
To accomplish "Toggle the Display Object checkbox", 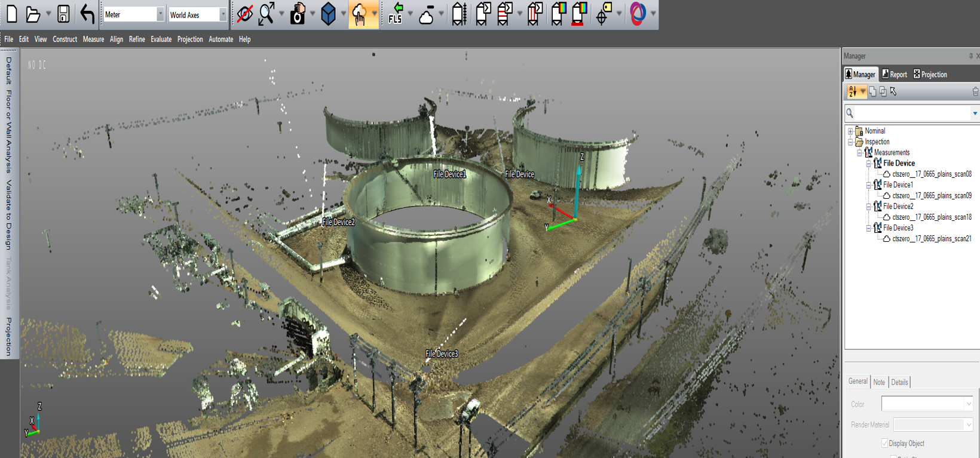I will pos(884,443).
